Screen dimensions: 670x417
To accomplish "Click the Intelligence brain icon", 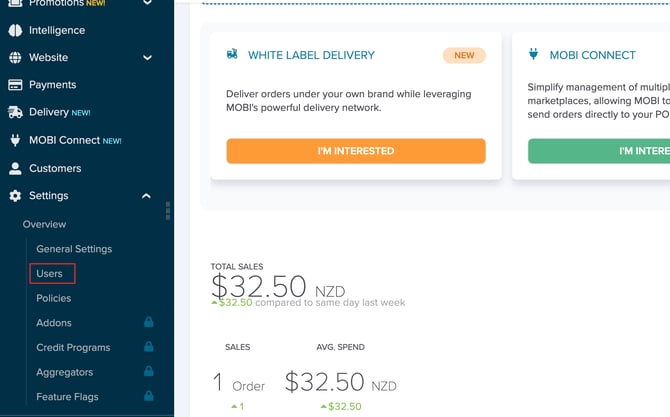I will [15, 30].
